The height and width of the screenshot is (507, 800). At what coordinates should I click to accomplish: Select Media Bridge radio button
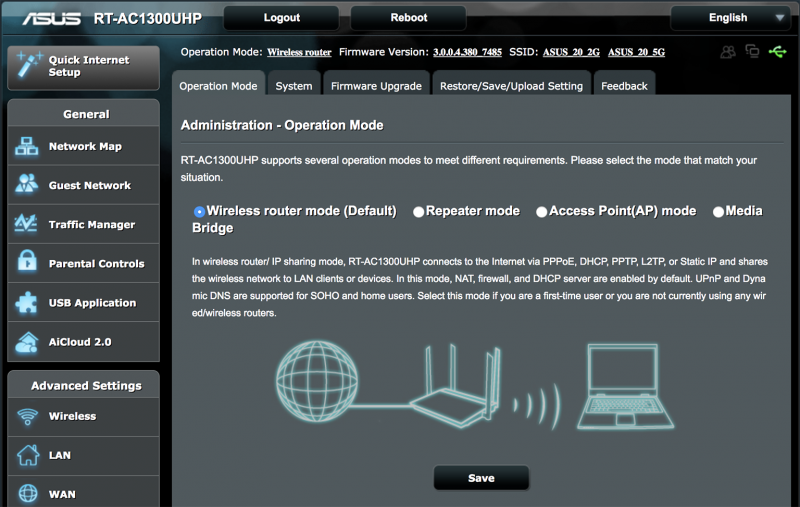tap(718, 212)
